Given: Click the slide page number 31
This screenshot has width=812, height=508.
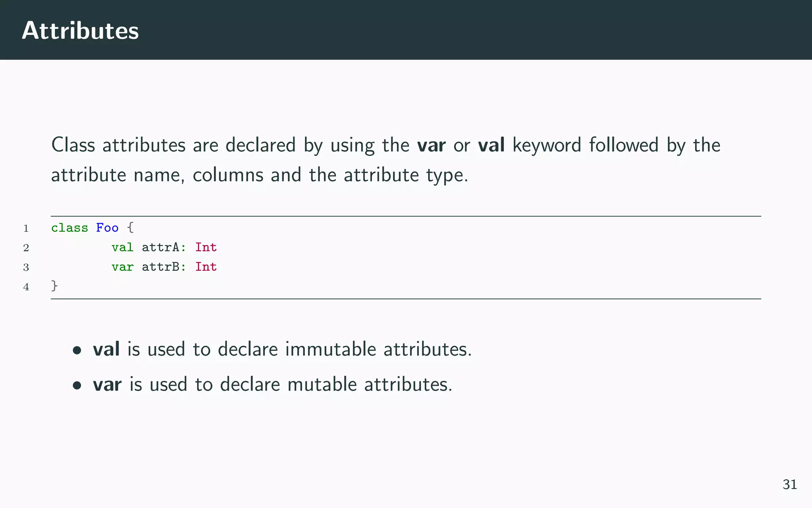Looking at the screenshot, I should [x=789, y=485].
